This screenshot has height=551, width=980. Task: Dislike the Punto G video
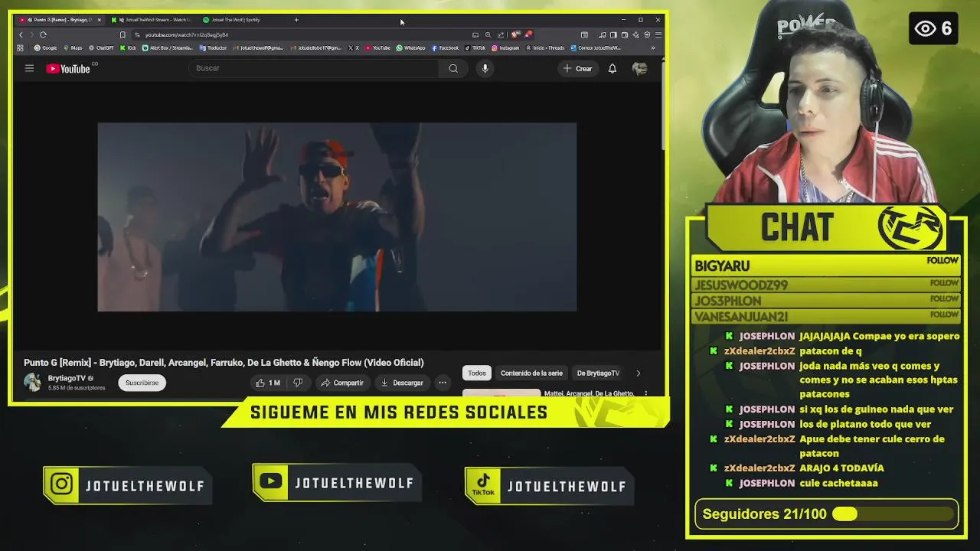[x=298, y=383]
